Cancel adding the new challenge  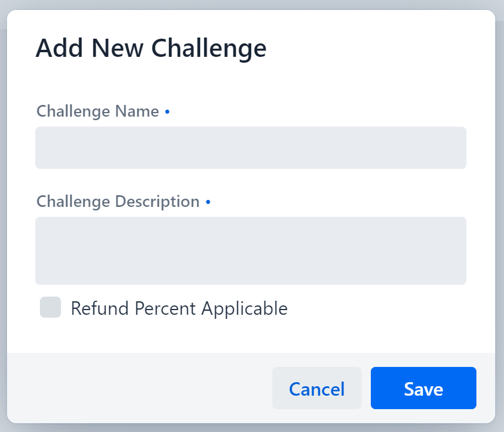click(316, 388)
